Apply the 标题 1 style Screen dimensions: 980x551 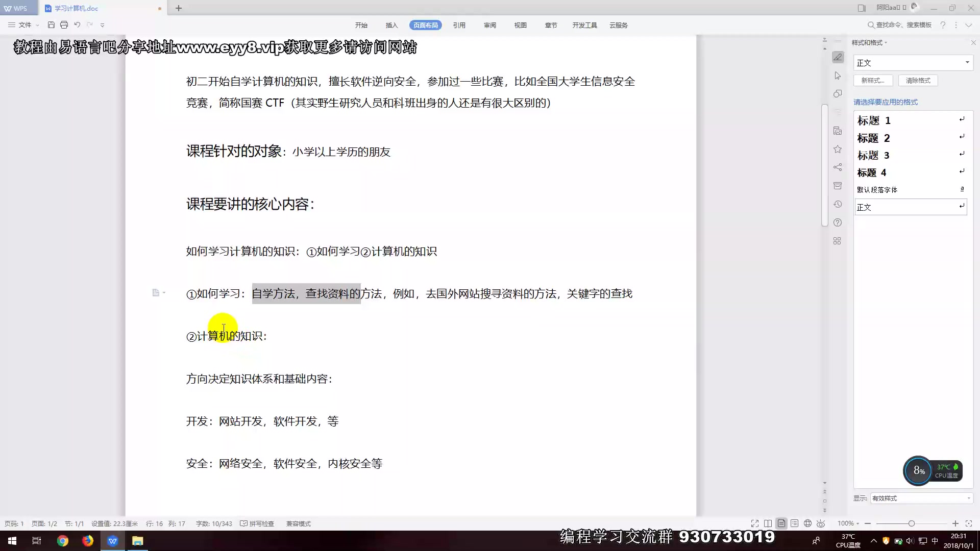[911, 120]
